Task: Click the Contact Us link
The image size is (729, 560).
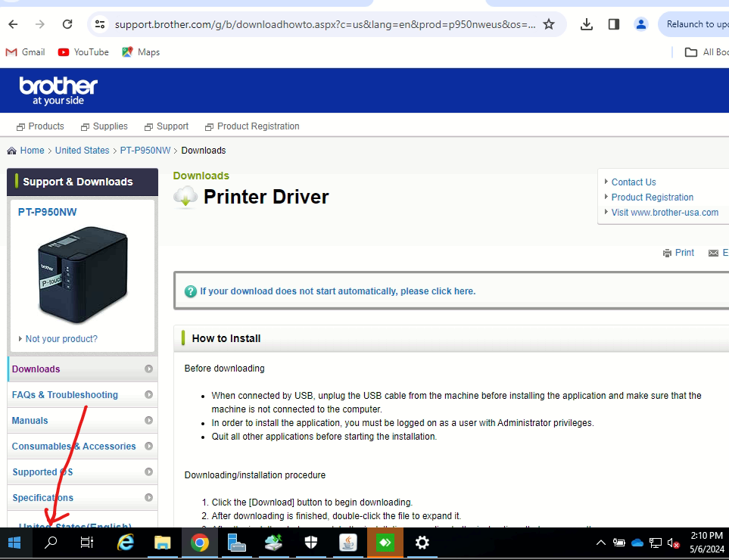Action: coord(634,182)
